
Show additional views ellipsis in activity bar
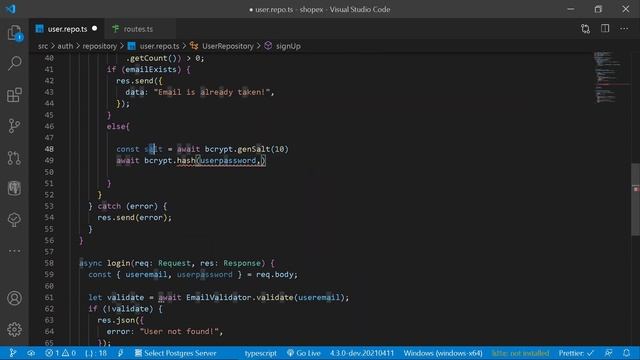click(14, 251)
